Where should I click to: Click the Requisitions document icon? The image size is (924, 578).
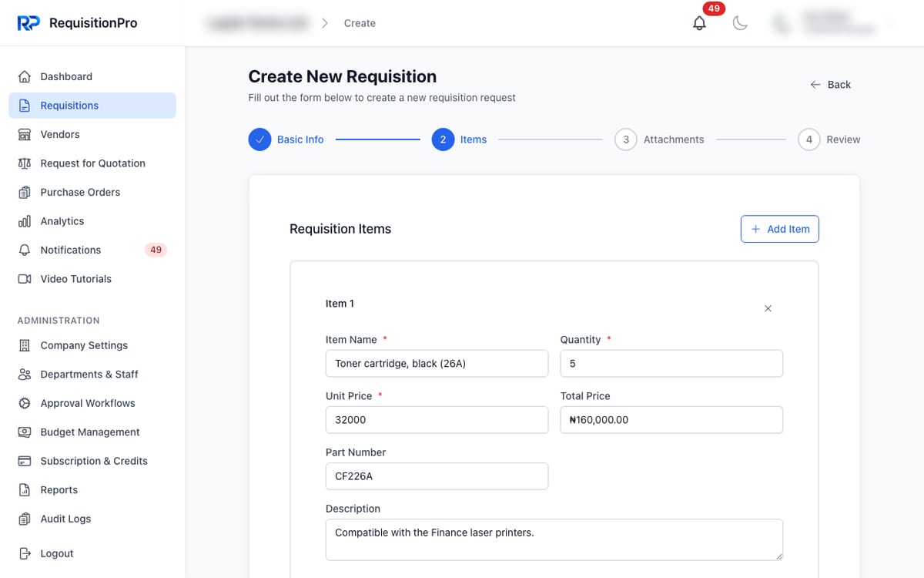click(x=25, y=106)
